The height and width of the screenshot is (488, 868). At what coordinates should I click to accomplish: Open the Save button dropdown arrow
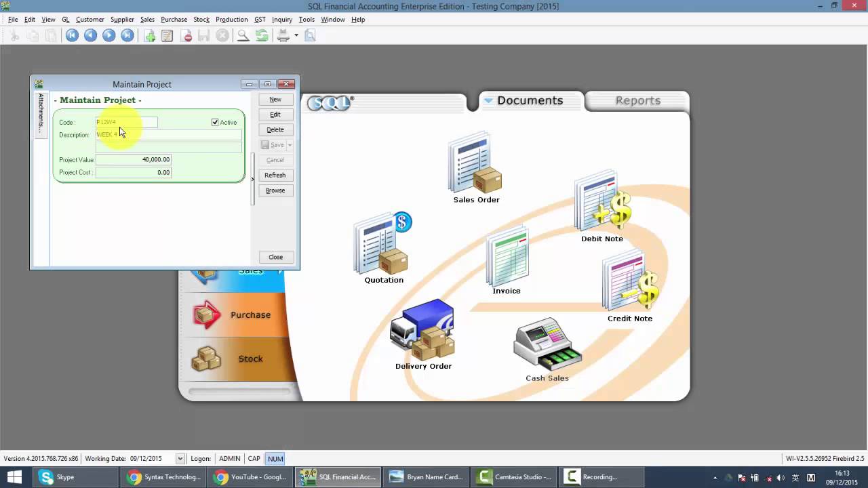pyautogui.click(x=290, y=145)
